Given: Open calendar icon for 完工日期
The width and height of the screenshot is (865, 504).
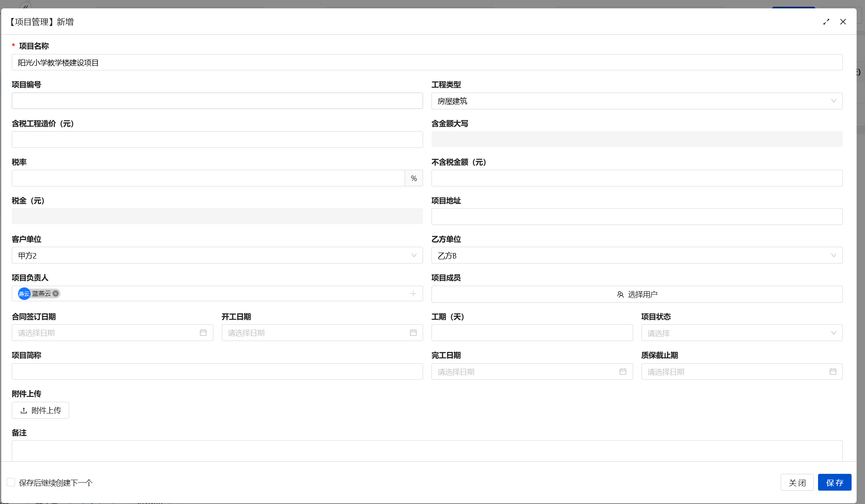Looking at the screenshot, I should [x=623, y=372].
